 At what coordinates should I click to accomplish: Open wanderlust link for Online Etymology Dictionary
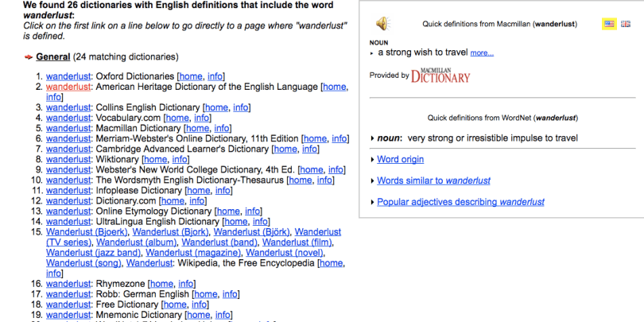(x=68, y=211)
